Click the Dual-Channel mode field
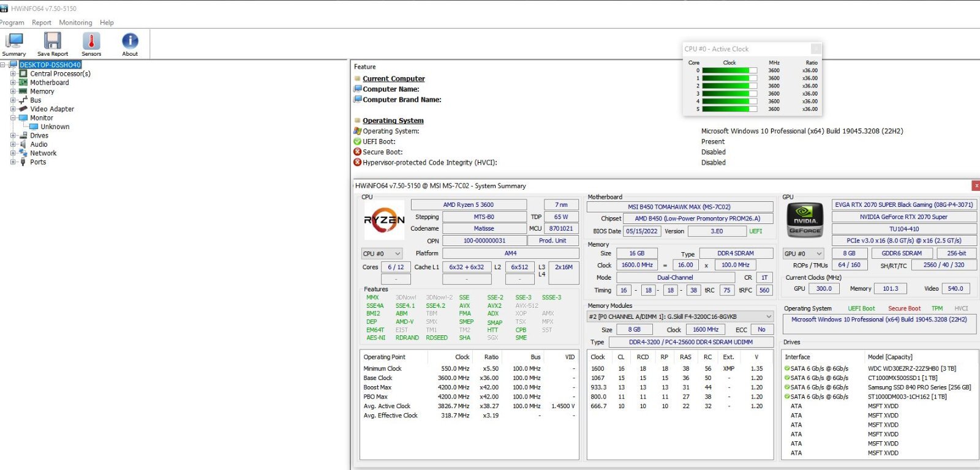The image size is (980, 470). click(x=675, y=277)
